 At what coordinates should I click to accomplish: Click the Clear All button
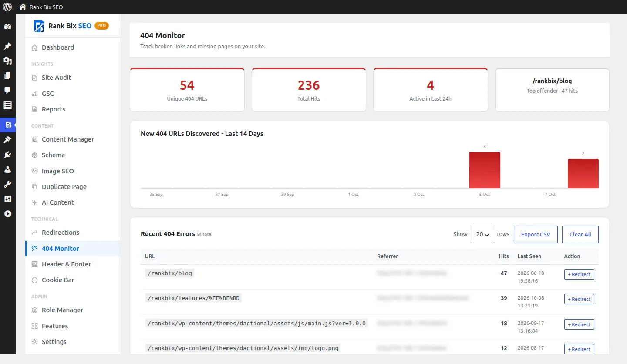click(580, 234)
